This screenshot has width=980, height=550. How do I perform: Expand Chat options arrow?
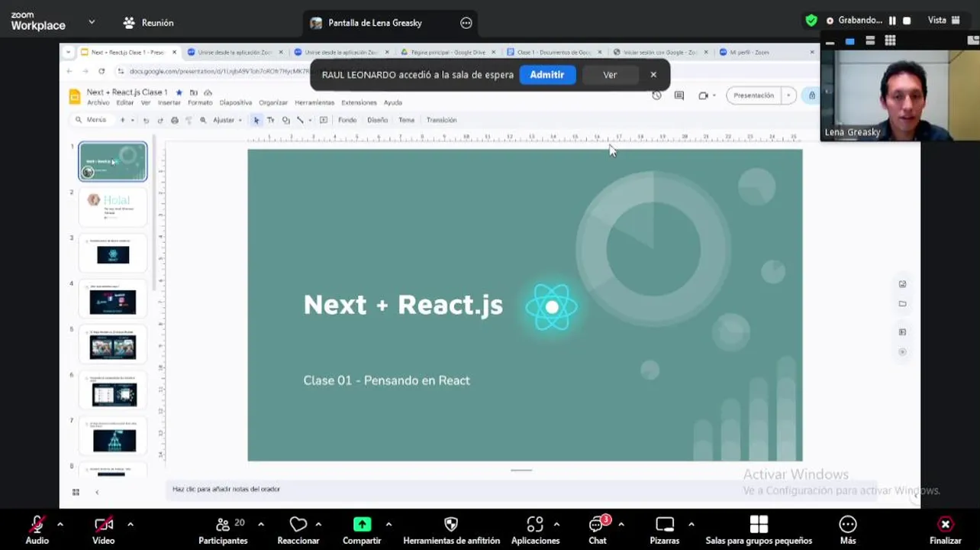(x=621, y=524)
